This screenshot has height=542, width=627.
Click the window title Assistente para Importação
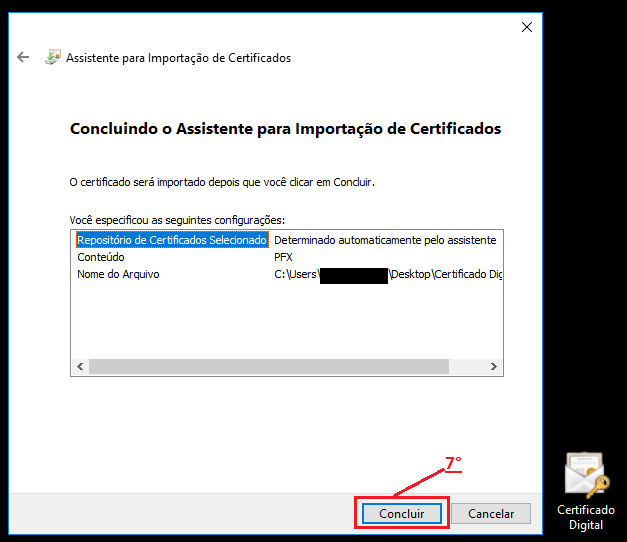[178, 58]
